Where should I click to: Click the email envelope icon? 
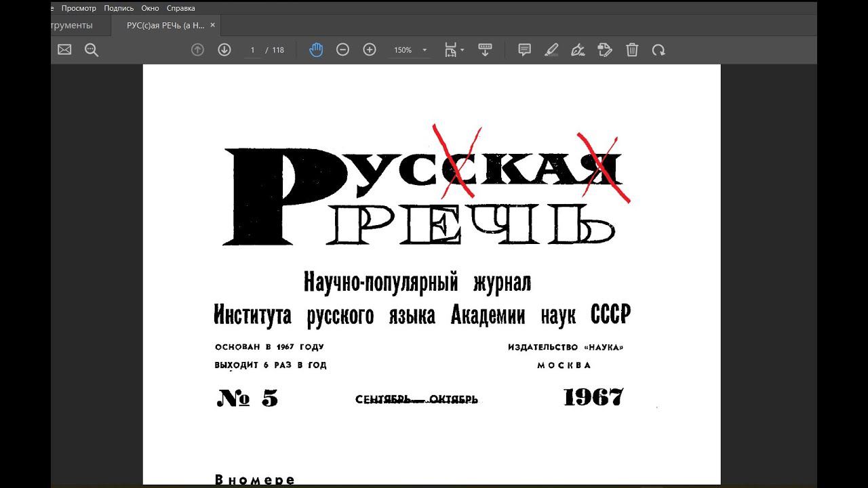(64, 49)
